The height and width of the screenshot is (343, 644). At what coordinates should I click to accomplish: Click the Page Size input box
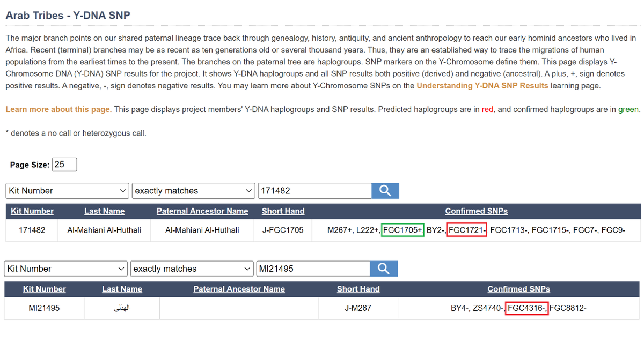click(x=64, y=165)
